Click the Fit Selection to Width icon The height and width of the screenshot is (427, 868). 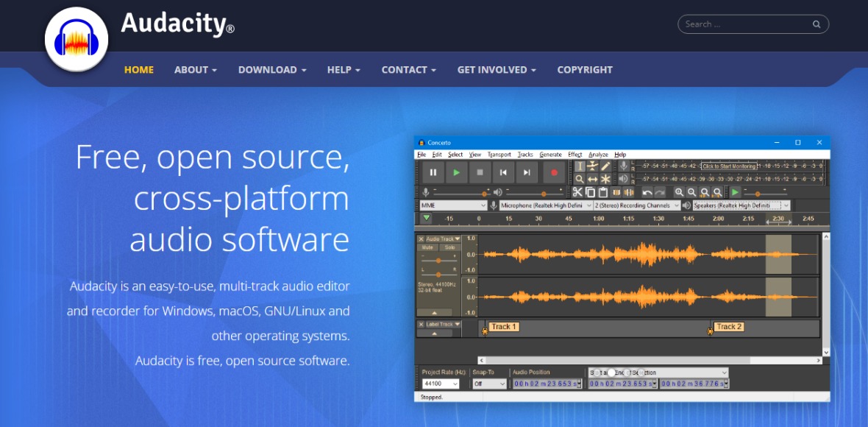point(705,192)
